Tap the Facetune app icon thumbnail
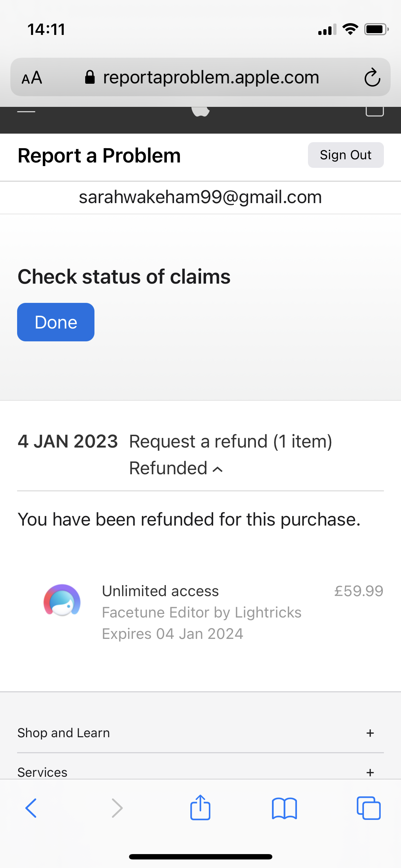Screen dimensions: 401x868 click(62, 600)
